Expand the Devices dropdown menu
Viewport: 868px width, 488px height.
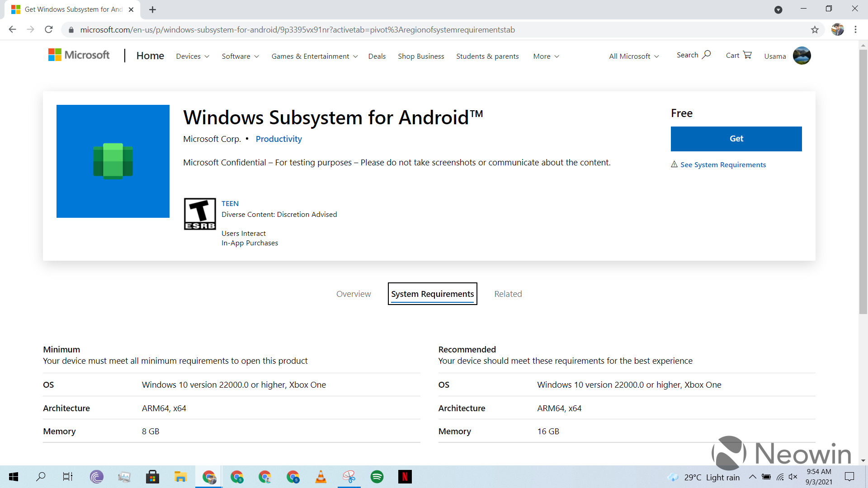[x=192, y=56]
